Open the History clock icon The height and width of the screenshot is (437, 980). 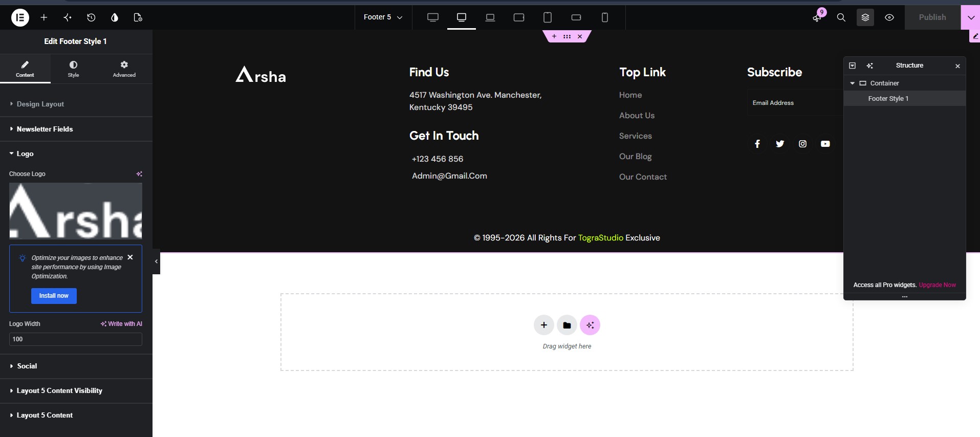point(91,17)
